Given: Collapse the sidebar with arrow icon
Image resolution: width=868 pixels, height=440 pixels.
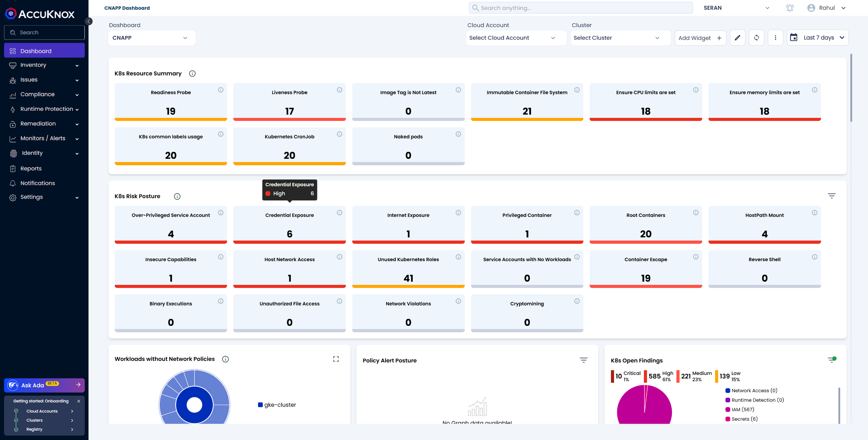Looking at the screenshot, I should [x=89, y=21].
